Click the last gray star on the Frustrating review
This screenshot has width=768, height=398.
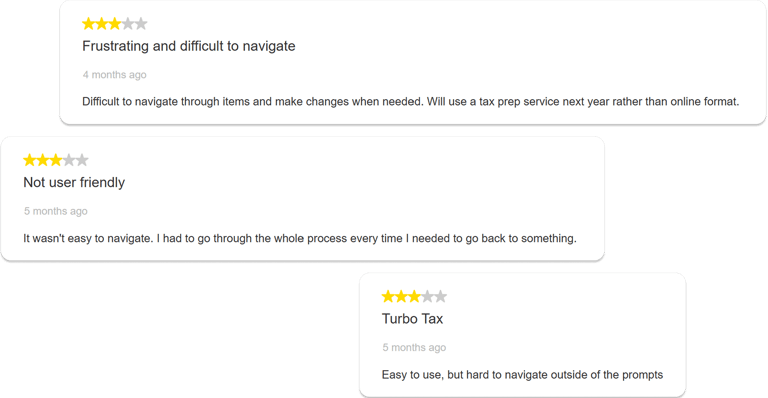click(x=141, y=23)
